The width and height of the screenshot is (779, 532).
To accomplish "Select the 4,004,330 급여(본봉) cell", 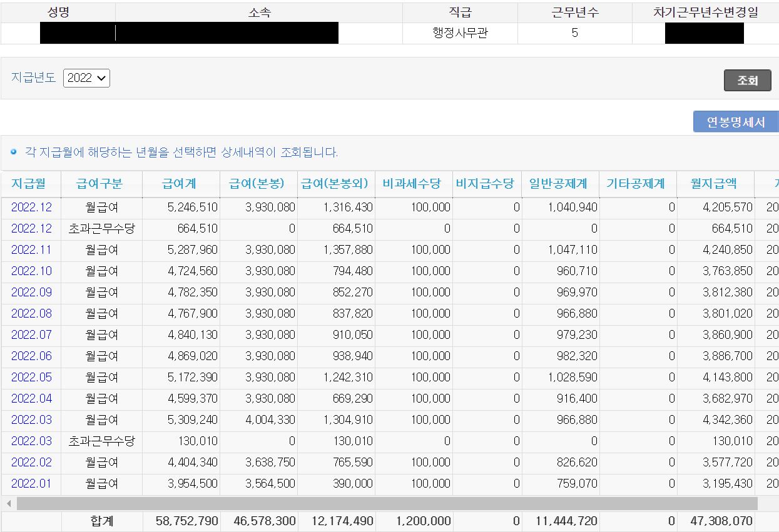I will (x=259, y=419).
